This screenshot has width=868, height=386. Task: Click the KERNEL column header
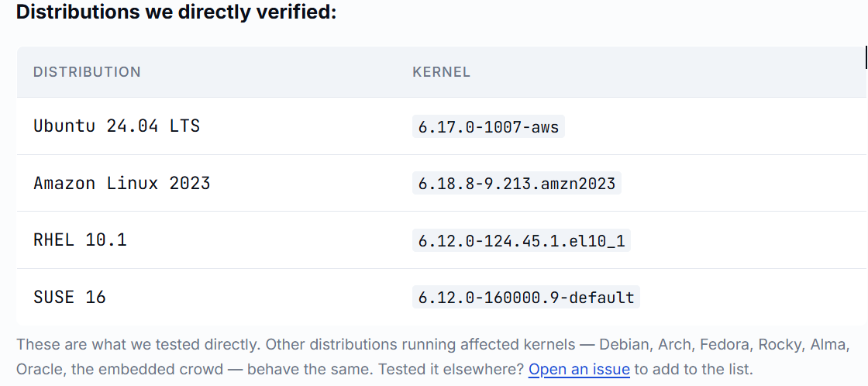point(441,72)
